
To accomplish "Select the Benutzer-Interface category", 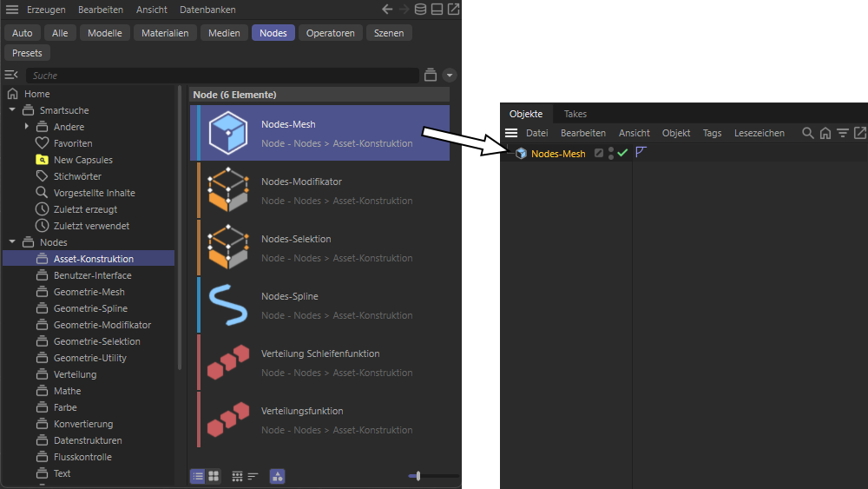I will (x=93, y=275).
